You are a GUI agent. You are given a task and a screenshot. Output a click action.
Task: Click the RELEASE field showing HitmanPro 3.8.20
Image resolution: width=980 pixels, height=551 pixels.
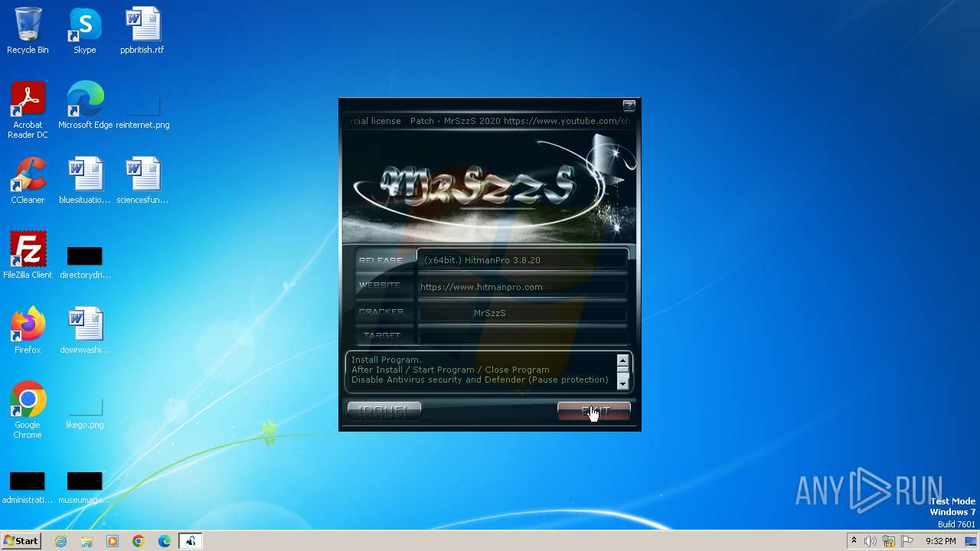[522, 260]
